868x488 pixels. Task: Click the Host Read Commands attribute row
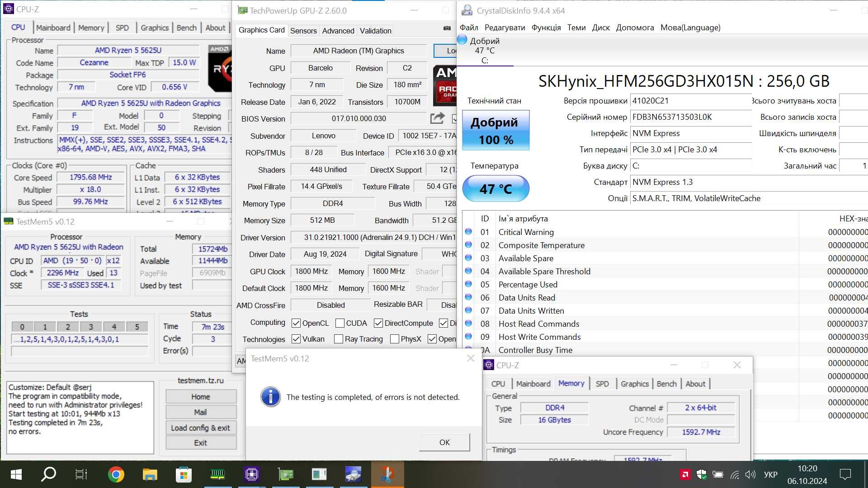tap(665, 324)
